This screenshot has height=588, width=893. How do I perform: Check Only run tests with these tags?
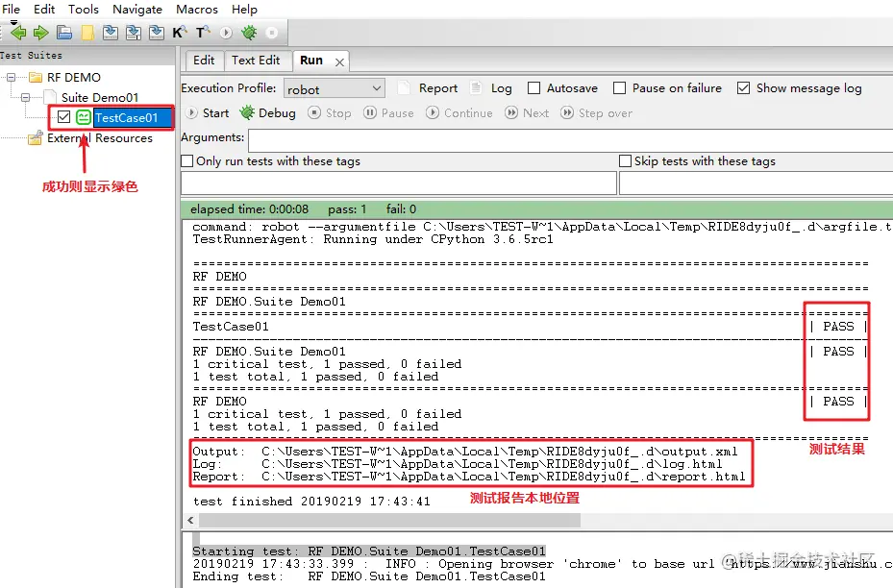coord(186,161)
